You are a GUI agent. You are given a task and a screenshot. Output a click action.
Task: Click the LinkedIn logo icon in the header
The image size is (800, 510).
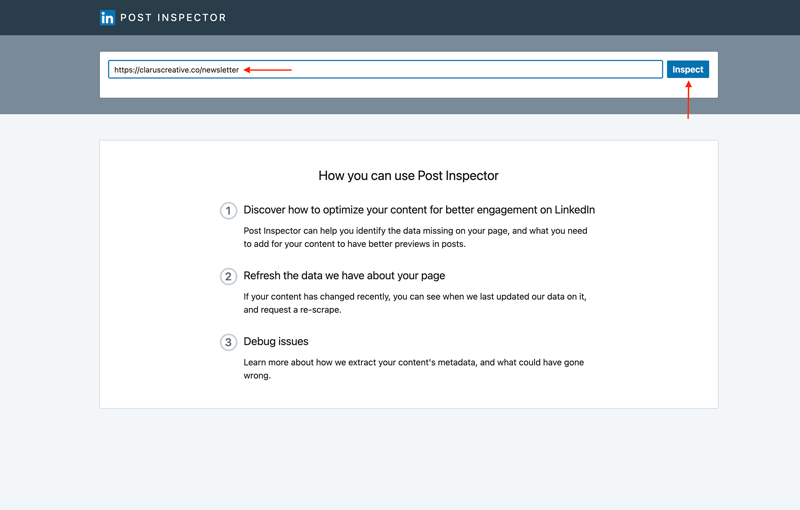(107, 18)
